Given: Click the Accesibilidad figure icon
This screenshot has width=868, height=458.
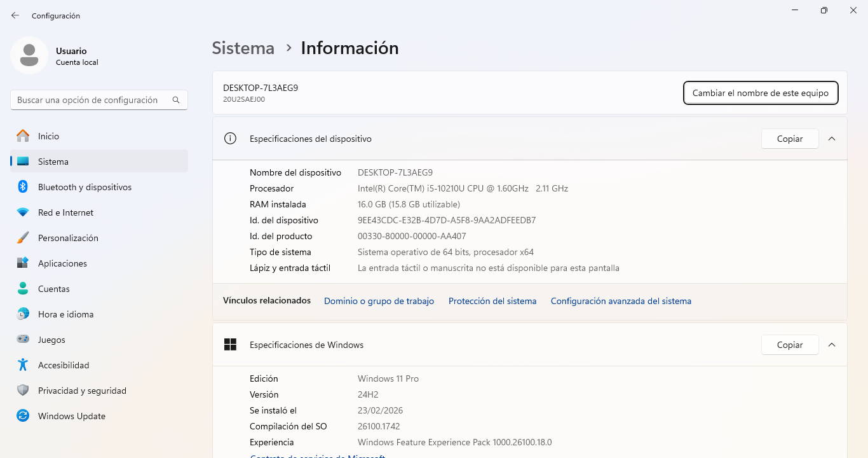Looking at the screenshot, I should 23,365.
